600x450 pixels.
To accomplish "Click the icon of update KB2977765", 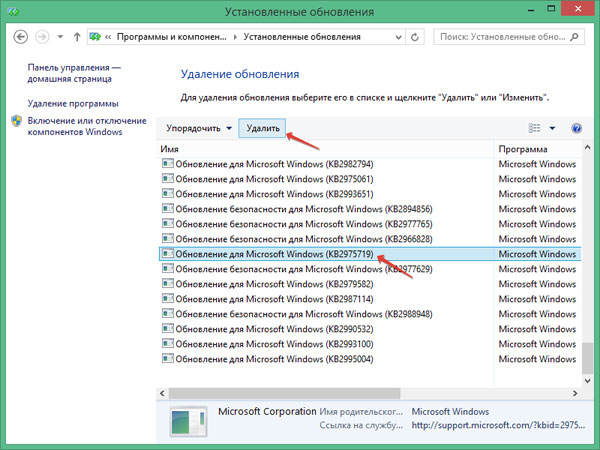I will (x=168, y=223).
